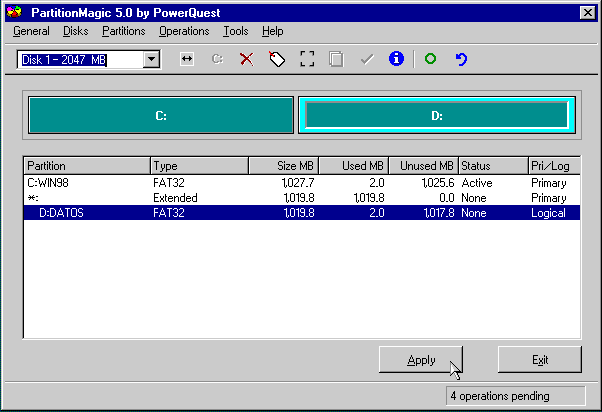Click the Exit button

tap(540, 360)
